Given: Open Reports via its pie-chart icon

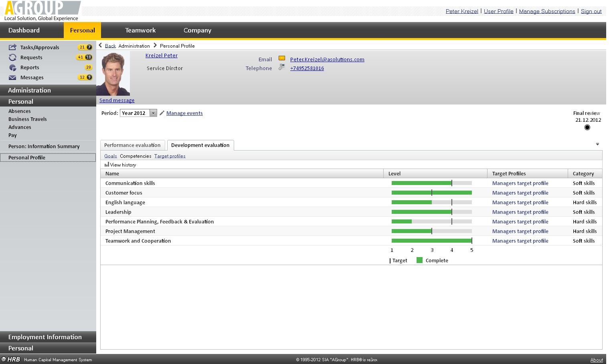Looking at the screenshot, I should (x=13, y=68).
